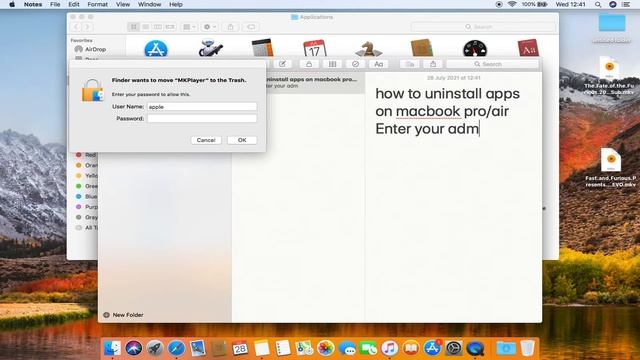
Task: Open the Window menu
Action: pyautogui.click(x=149, y=4)
